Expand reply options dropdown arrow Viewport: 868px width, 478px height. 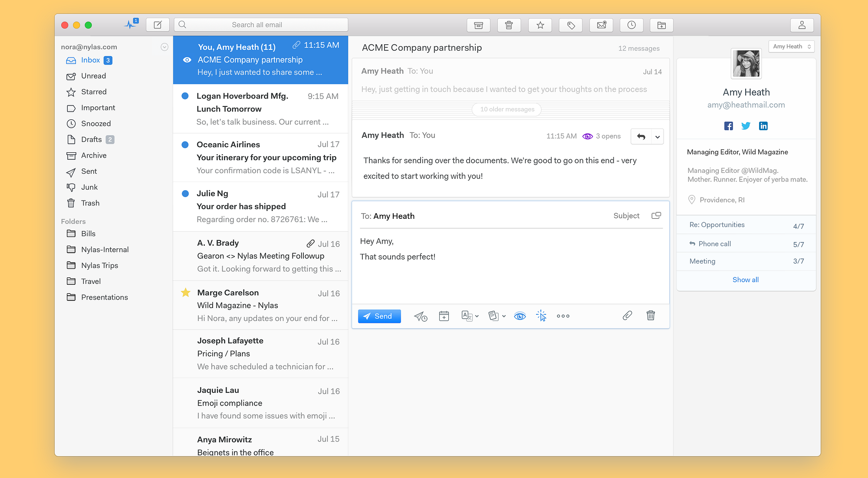tap(658, 137)
